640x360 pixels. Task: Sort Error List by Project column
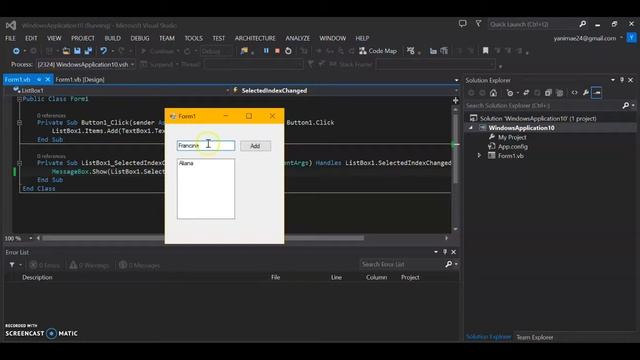pos(410,277)
